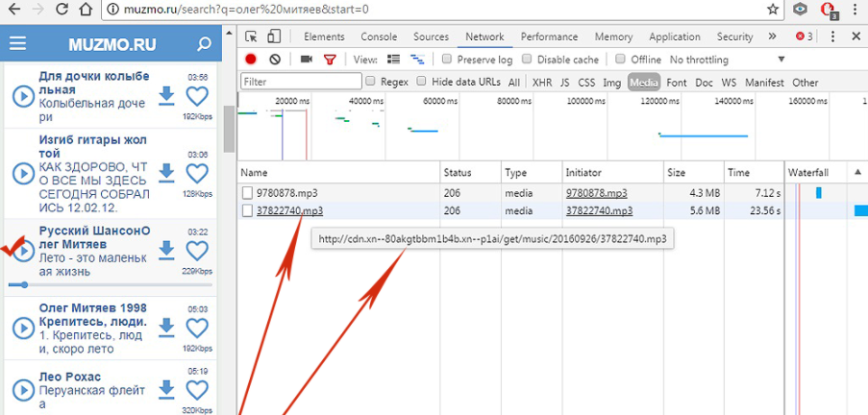Open the 37822740.mp3 request name link

click(289, 210)
